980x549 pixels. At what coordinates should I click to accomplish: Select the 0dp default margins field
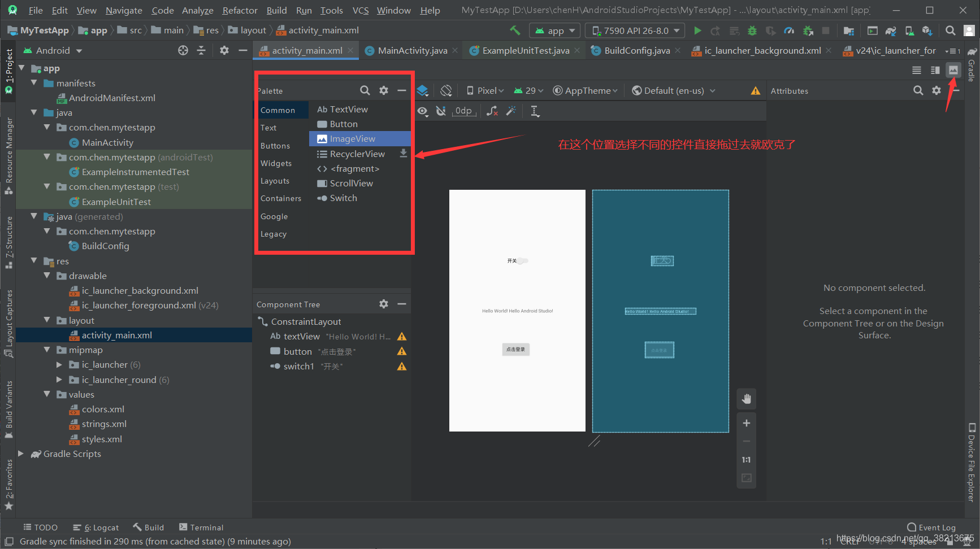click(x=463, y=111)
